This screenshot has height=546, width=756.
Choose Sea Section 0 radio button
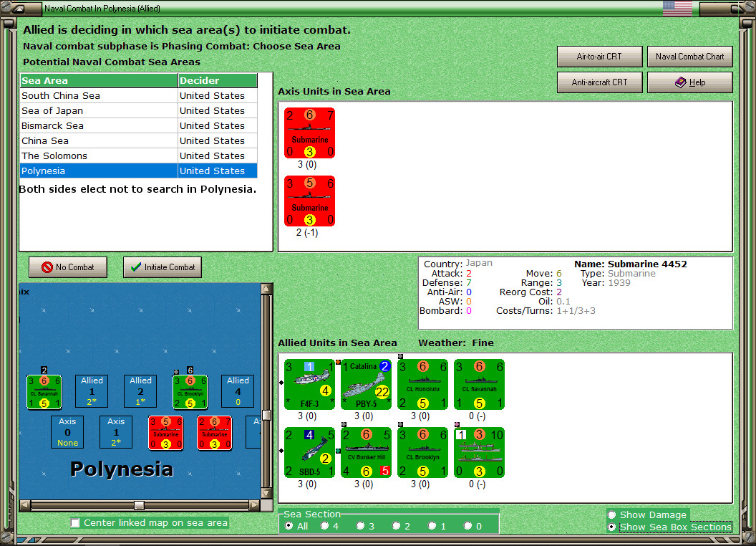467,526
